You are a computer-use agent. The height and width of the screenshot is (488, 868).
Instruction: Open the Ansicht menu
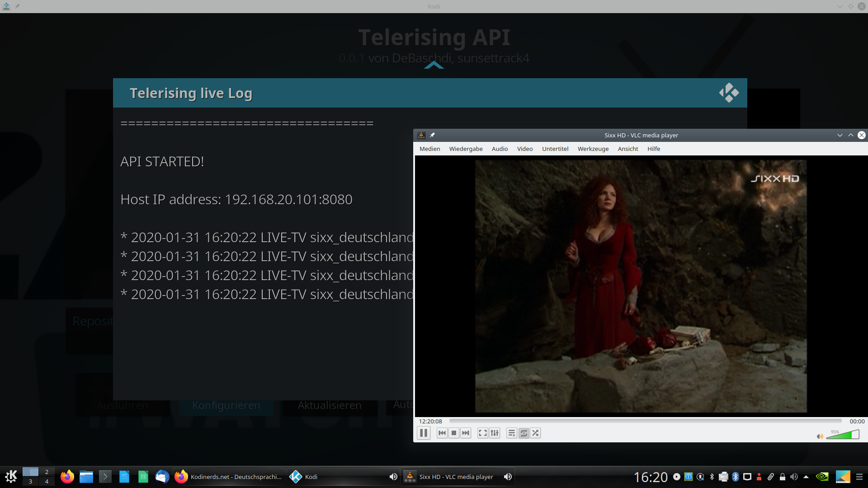pos(628,149)
